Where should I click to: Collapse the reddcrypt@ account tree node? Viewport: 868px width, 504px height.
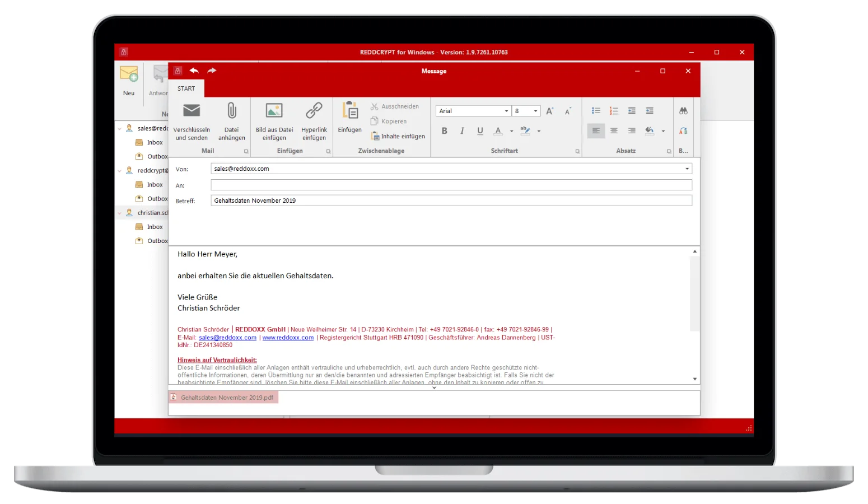(119, 171)
